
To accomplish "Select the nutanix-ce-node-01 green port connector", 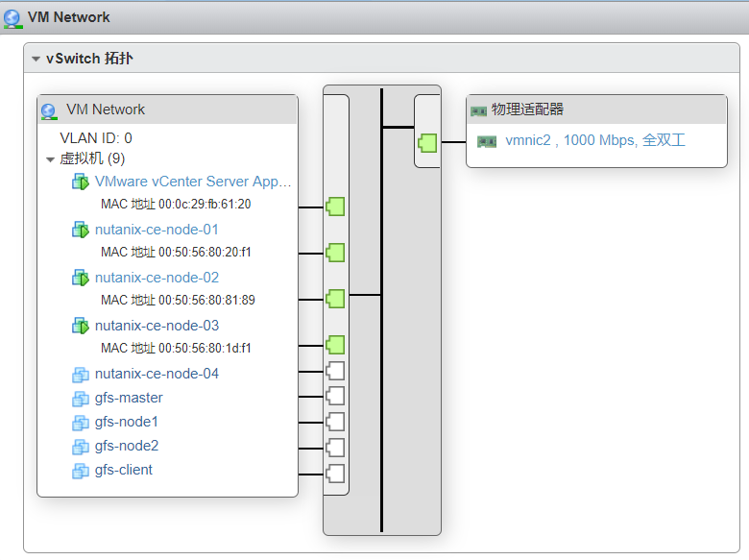I will click(335, 253).
